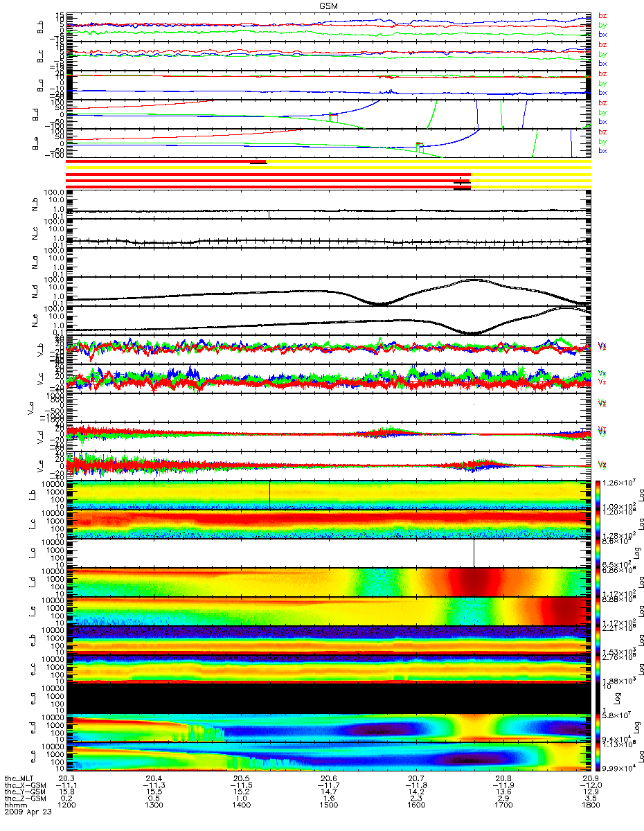Select the B_c panel axis label
The height and width of the screenshot is (831, 644).
(x=42, y=57)
